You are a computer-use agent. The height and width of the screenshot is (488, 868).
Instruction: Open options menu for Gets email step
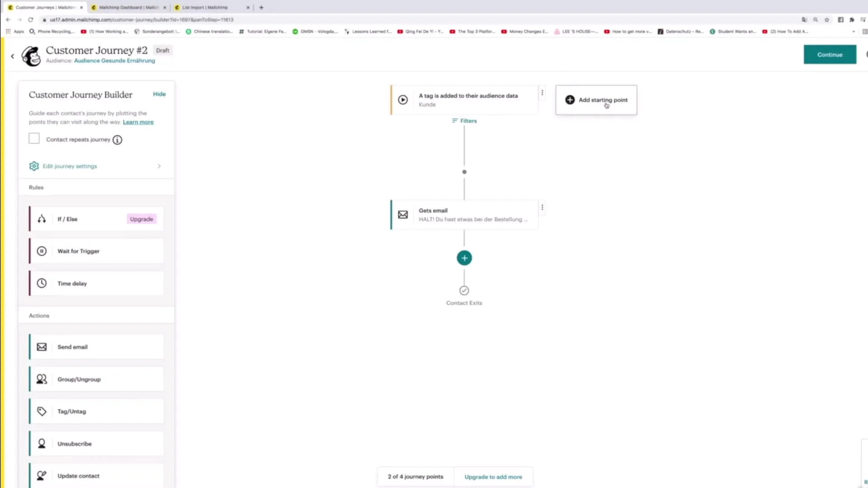pos(542,208)
